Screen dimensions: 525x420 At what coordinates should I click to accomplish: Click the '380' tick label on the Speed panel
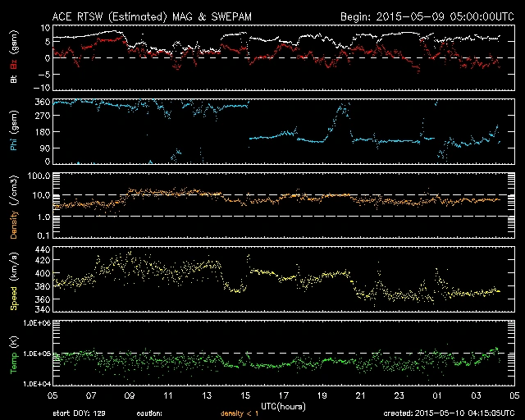(x=42, y=286)
